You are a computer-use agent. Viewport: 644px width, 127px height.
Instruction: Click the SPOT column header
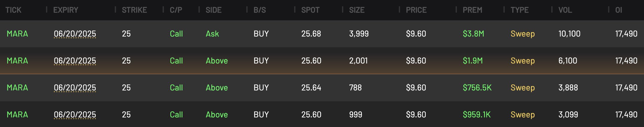click(310, 10)
